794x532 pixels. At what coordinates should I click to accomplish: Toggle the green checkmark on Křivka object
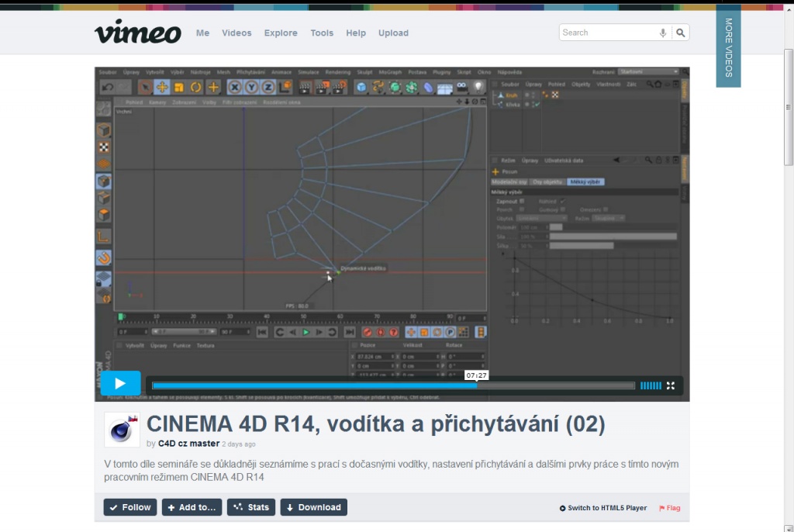pos(537,105)
